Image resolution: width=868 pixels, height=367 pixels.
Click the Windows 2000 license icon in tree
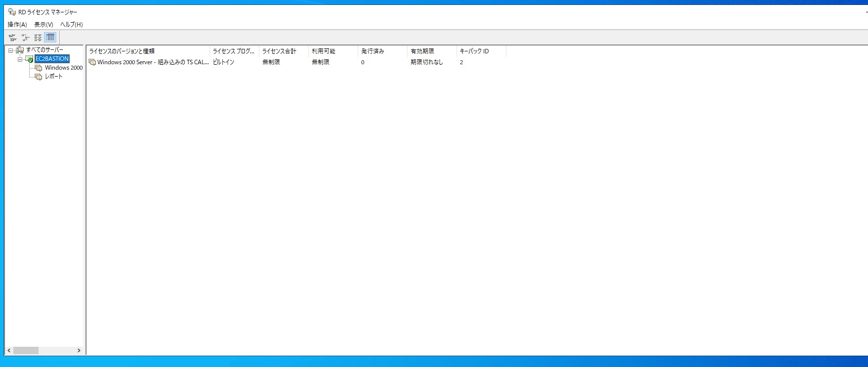pos(39,68)
